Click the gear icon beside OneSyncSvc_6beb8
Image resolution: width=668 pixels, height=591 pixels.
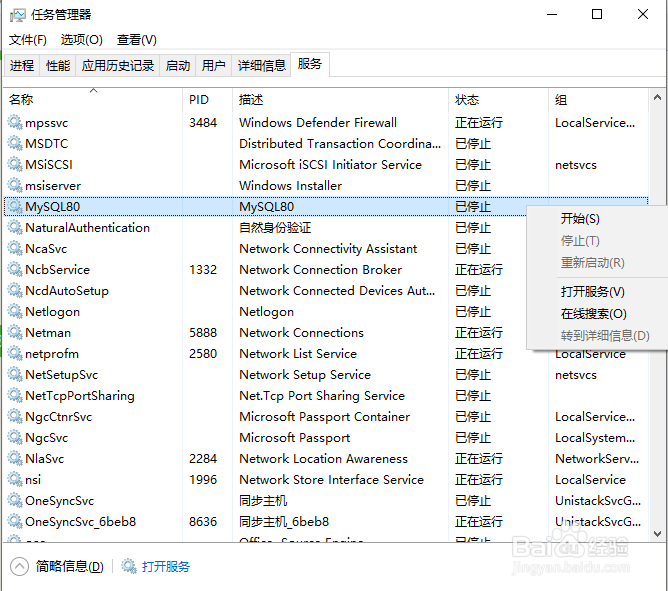[x=15, y=521]
